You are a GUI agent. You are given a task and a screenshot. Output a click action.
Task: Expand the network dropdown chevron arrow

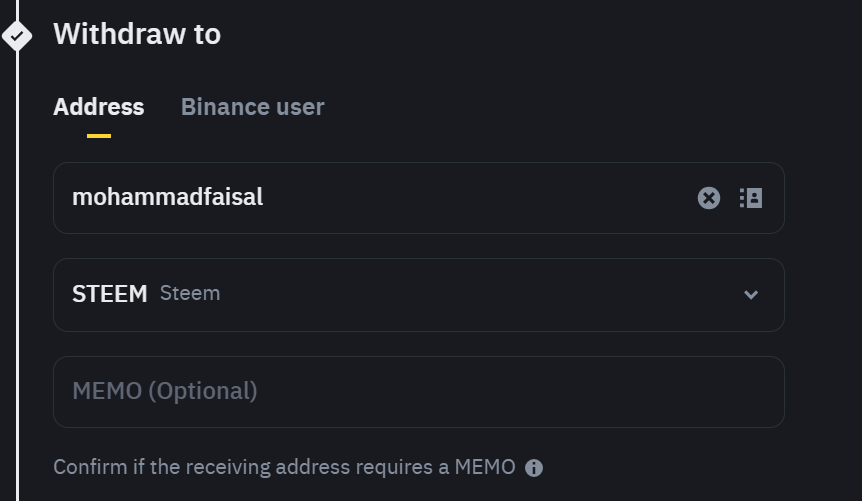(751, 295)
